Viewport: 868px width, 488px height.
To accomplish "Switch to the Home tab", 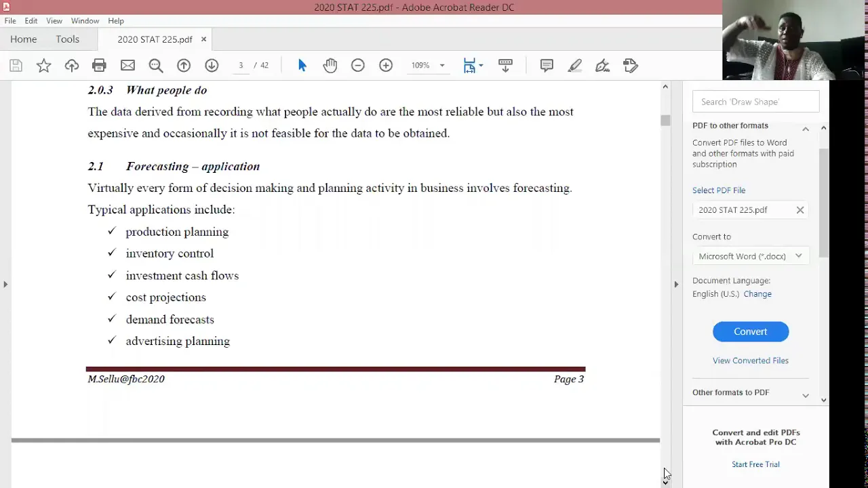I will tap(24, 39).
